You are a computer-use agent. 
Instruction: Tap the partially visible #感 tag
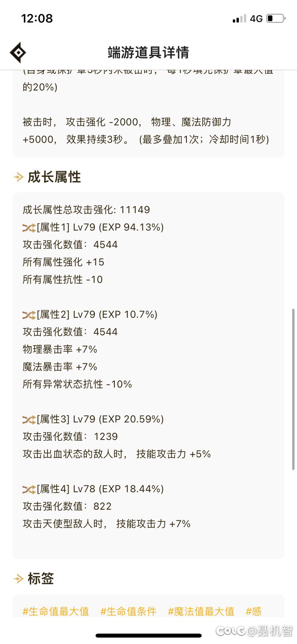pyautogui.click(x=253, y=611)
